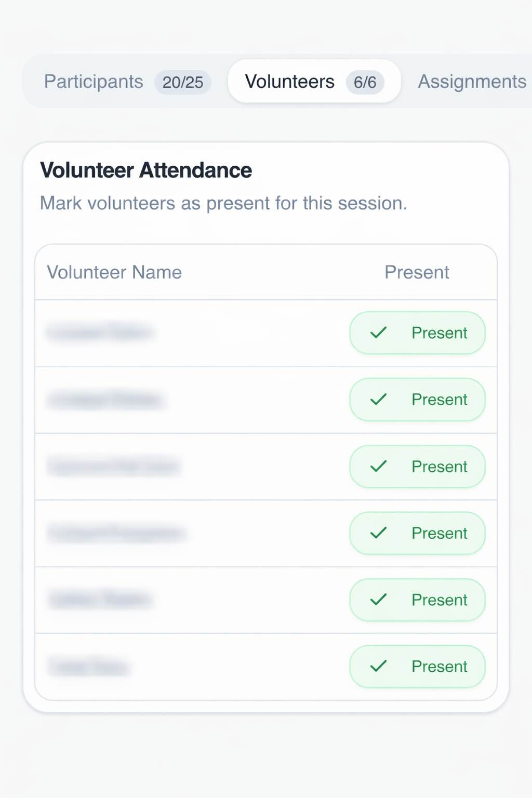532x798 pixels.
Task: Toggle attendance for the fifth volunteer
Action: click(417, 600)
